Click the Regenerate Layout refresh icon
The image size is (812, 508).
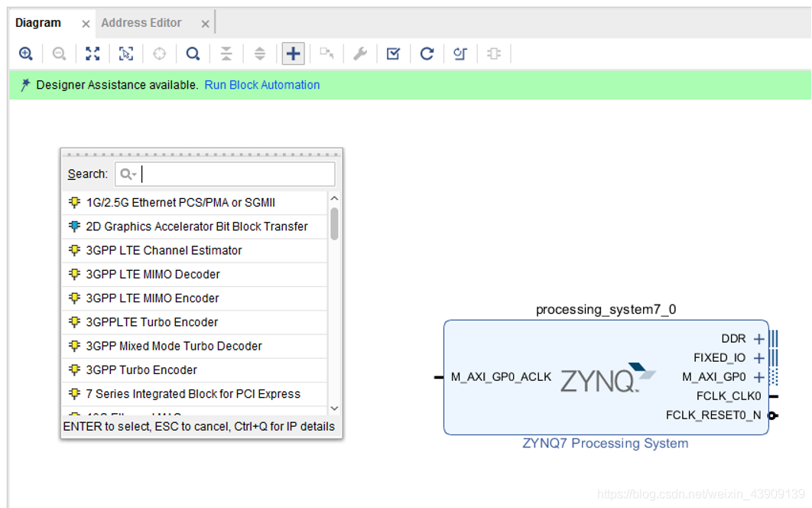427,54
